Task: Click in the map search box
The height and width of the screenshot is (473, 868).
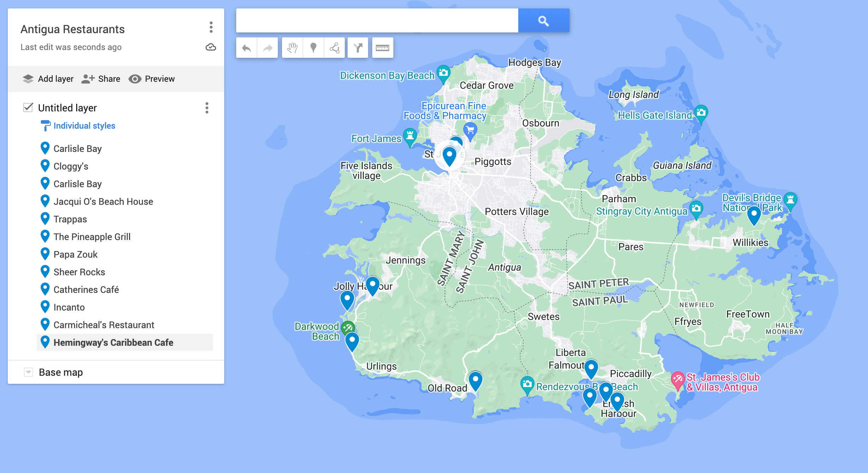Action: pyautogui.click(x=377, y=21)
